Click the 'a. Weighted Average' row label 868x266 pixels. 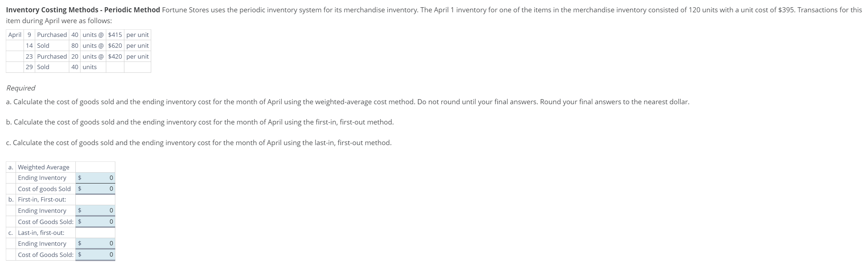click(44, 167)
